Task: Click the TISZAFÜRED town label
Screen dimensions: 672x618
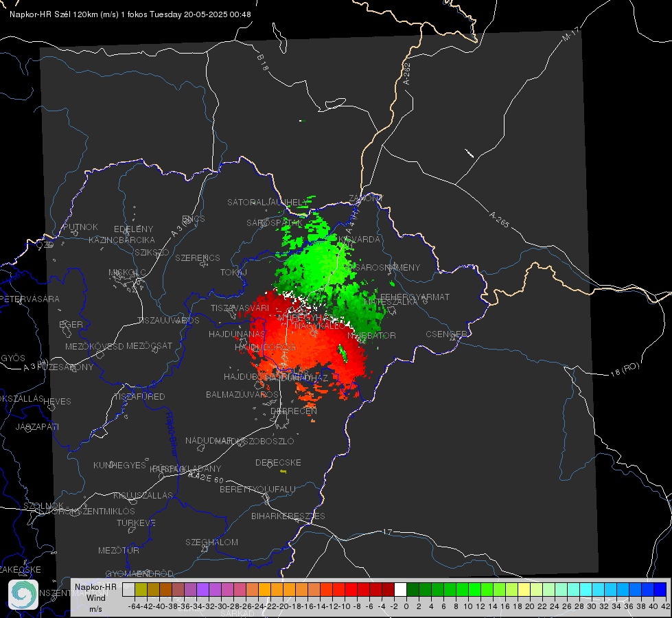Action: coord(139,397)
